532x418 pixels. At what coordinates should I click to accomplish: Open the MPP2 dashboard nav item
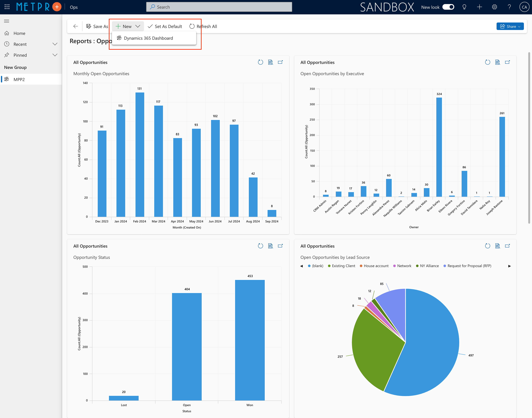point(19,79)
